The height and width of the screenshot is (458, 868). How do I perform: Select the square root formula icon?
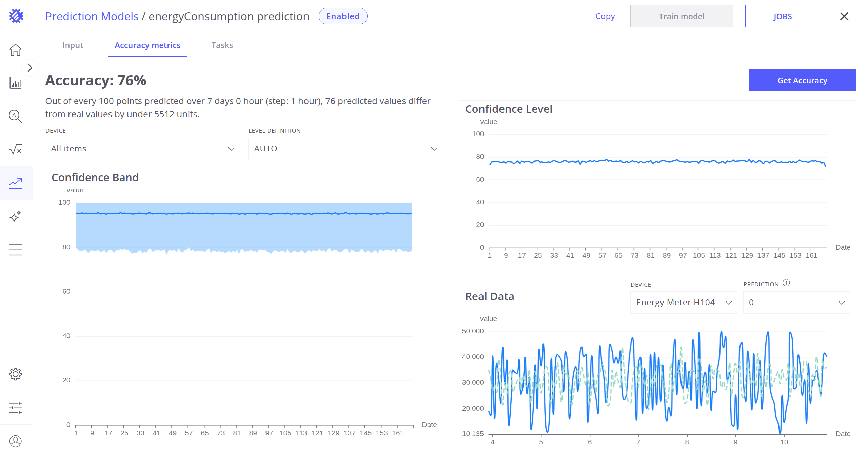[x=16, y=149]
